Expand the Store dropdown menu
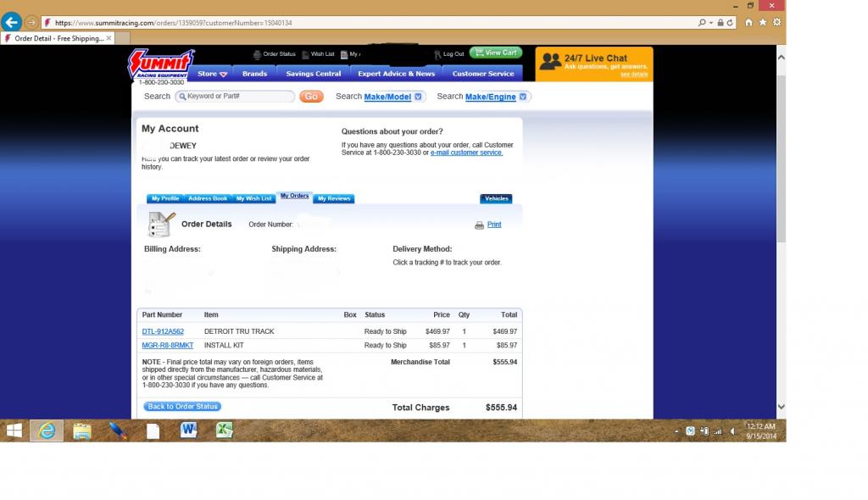 coord(212,74)
